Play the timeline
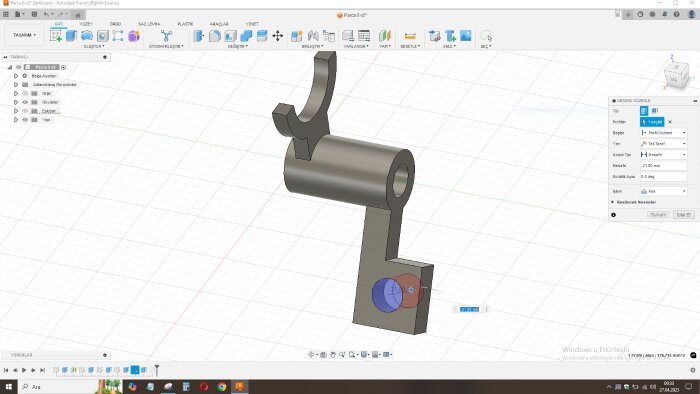 (x=24, y=370)
